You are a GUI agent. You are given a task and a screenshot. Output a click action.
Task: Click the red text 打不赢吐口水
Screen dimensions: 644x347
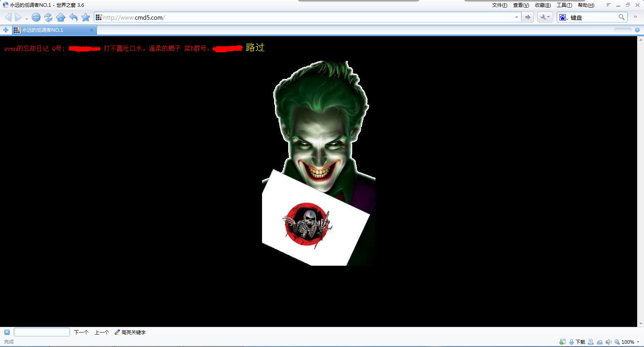[123, 48]
